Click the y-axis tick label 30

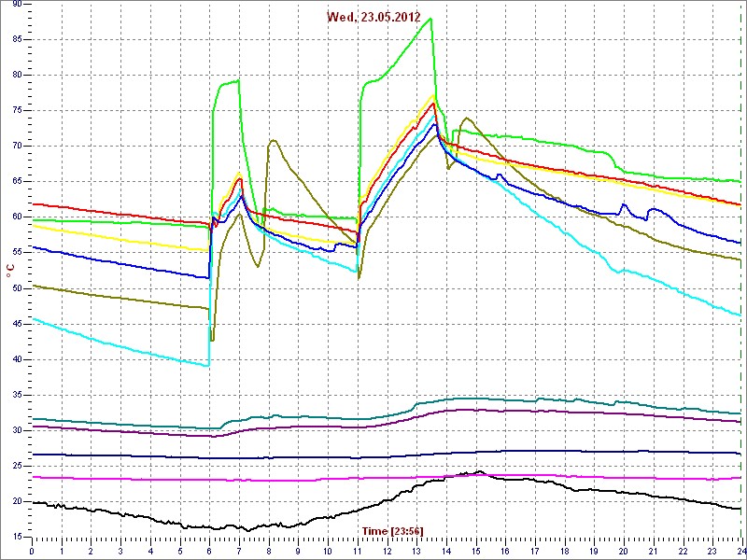click(x=16, y=430)
